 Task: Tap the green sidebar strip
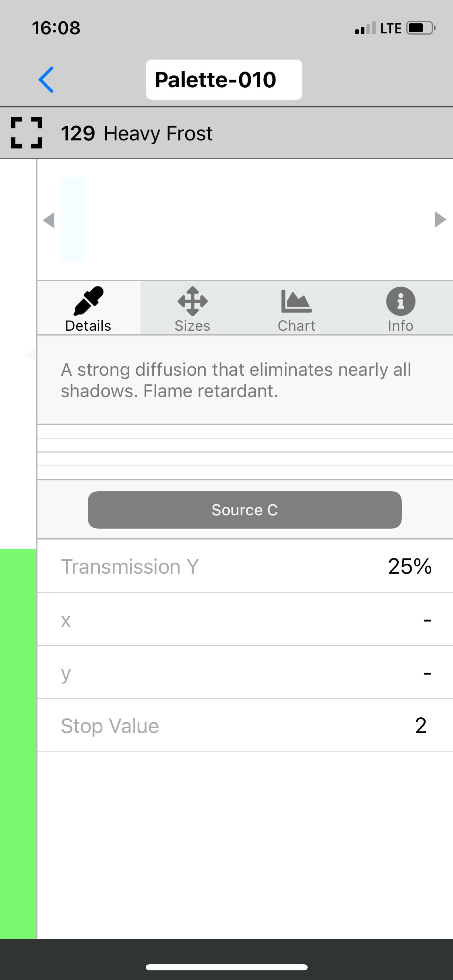18,743
